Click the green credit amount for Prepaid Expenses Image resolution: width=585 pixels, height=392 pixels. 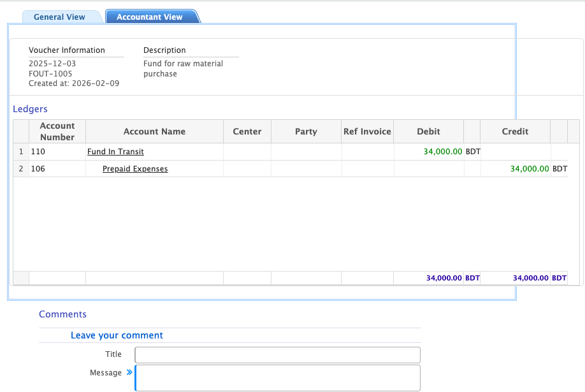530,169
